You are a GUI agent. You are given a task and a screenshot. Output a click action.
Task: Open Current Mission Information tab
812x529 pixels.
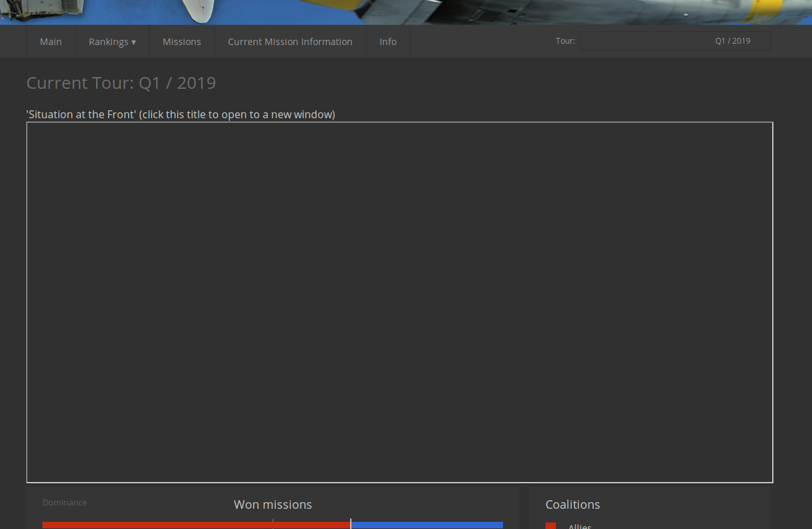pyautogui.click(x=290, y=42)
